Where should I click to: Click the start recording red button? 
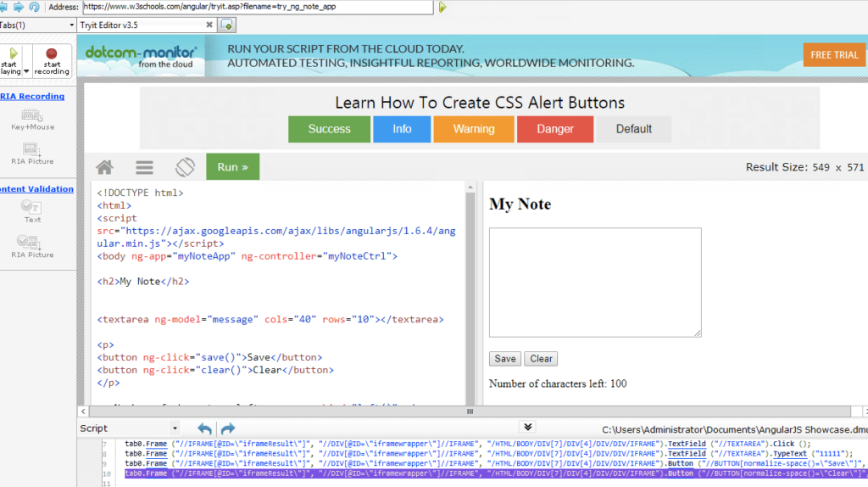click(52, 54)
